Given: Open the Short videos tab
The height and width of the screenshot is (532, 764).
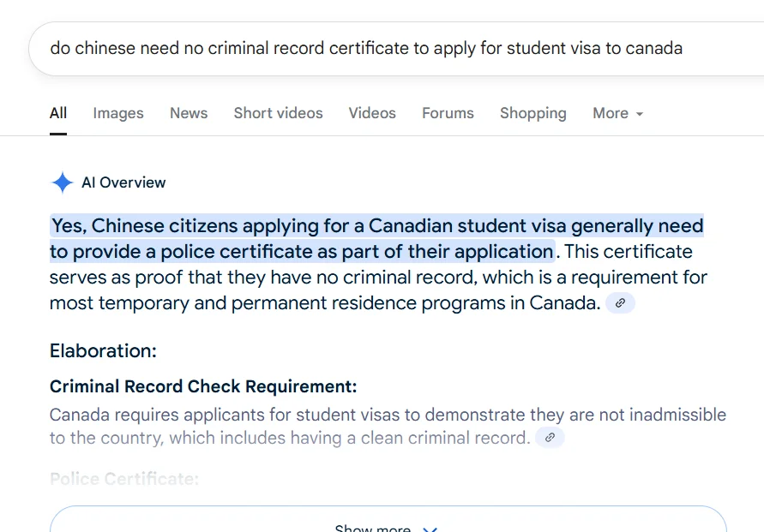Looking at the screenshot, I should [278, 113].
